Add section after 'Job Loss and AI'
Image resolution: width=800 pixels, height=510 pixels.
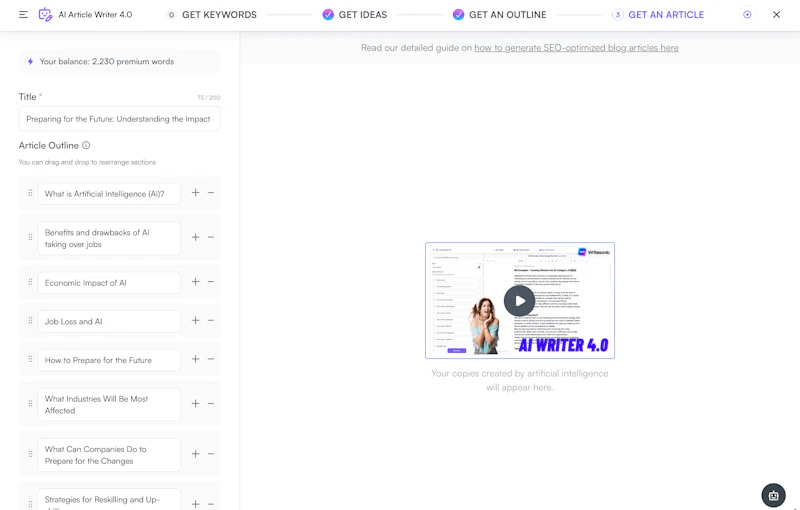click(x=195, y=320)
